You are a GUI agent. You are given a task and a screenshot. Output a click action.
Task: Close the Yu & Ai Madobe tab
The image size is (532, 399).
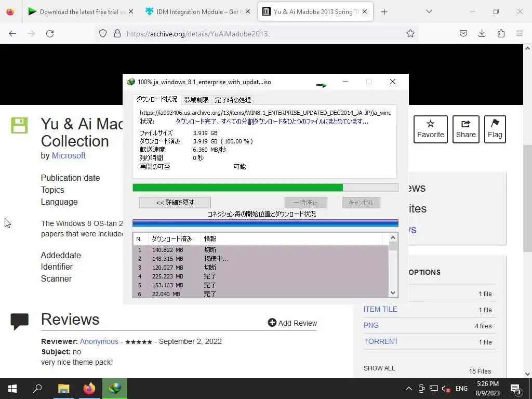[365, 11]
